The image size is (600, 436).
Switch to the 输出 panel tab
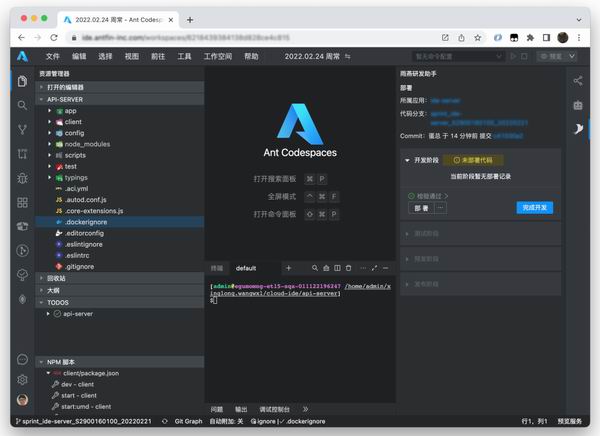[241, 410]
